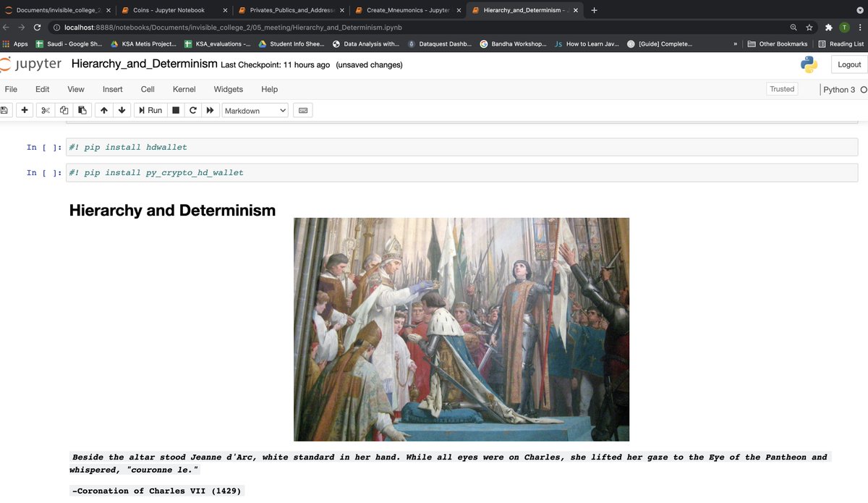Screen dimensions: 868x503
Task: Click the coronation painting image
Action: click(x=461, y=329)
